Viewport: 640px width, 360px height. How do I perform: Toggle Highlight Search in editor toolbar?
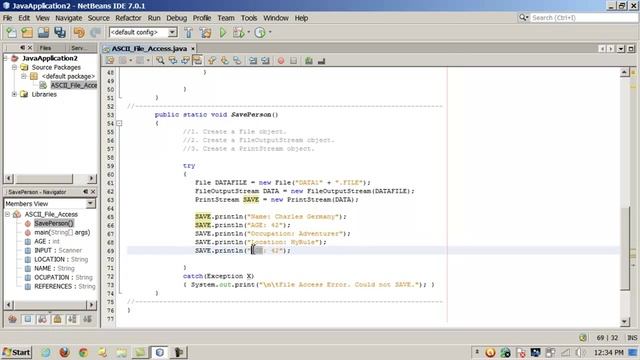(x=198, y=60)
